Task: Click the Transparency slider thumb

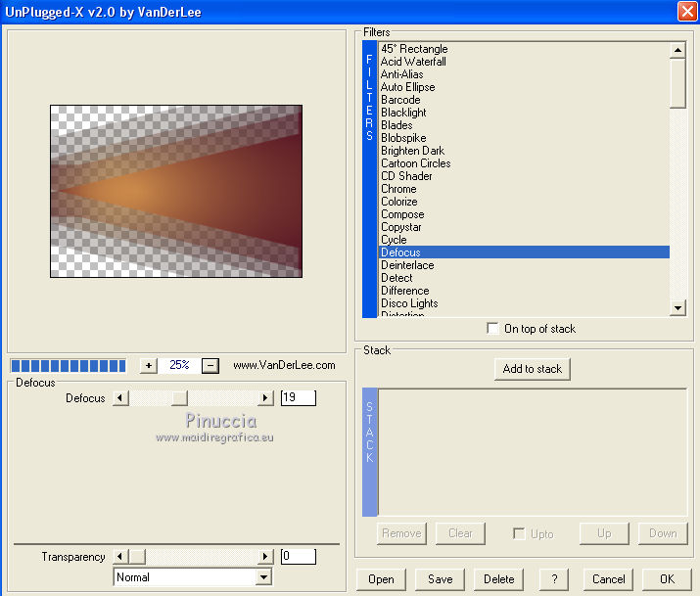Action: click(137, 556)
